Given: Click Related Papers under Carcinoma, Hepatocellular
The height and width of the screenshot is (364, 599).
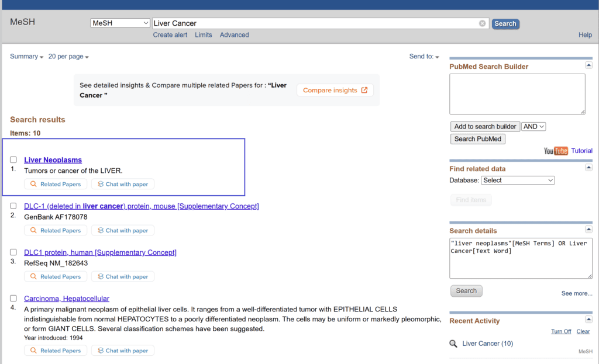Looking at the screenshot, I should tap(56, 350).
